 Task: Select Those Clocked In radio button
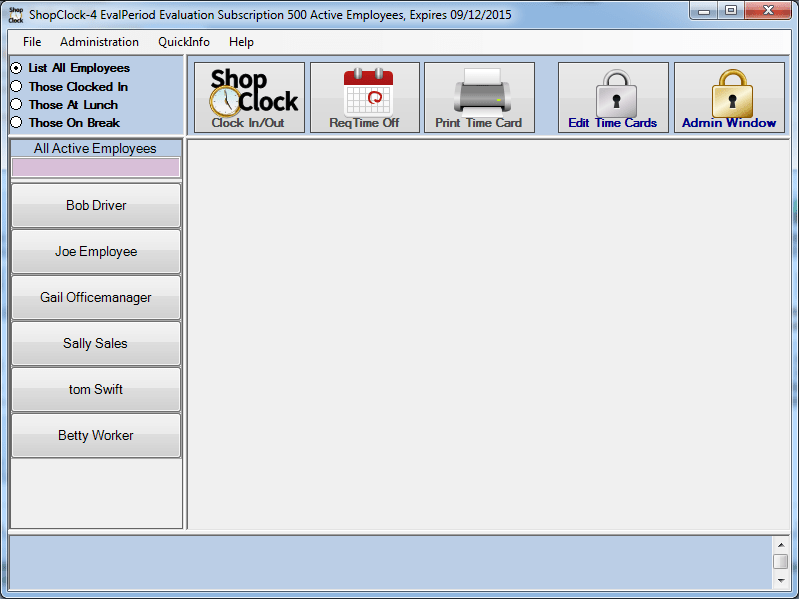[17, 87]
